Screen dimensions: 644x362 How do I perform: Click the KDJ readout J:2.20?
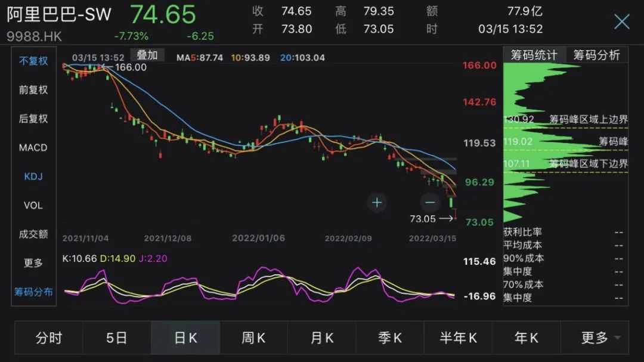(x=153, y=258)
